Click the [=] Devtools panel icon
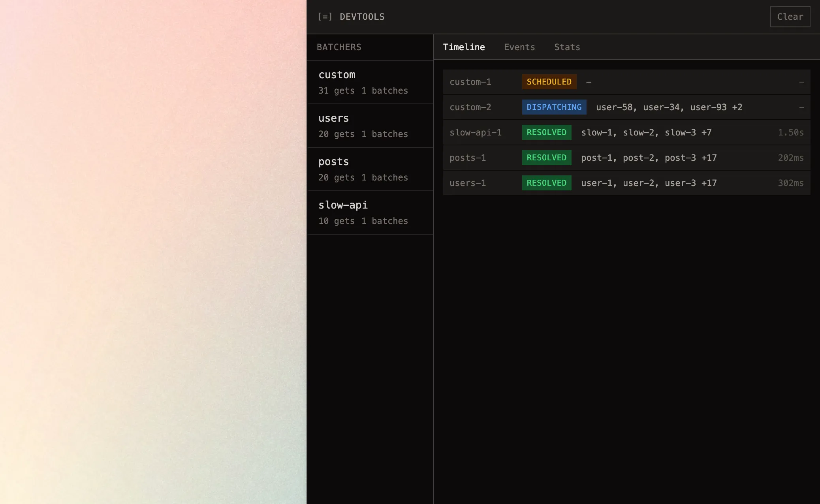 point(325,17)
